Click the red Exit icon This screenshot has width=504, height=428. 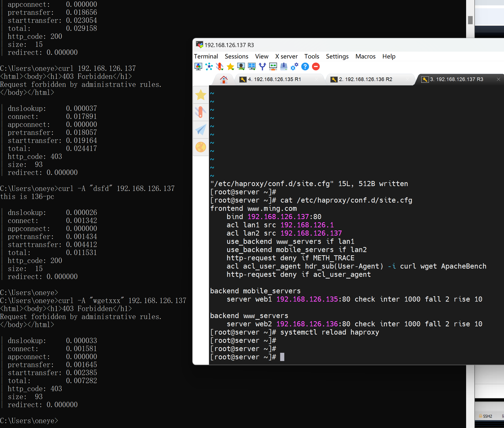point(316,66)
